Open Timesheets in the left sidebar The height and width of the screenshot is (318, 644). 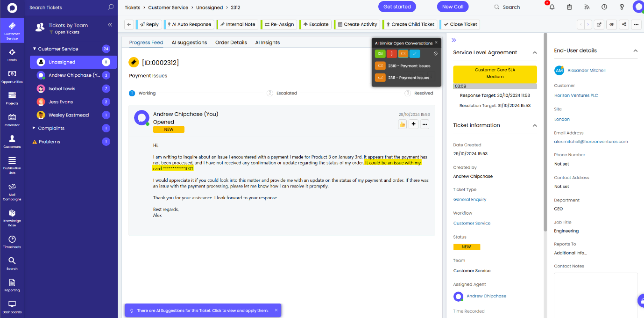coord(12,242)
